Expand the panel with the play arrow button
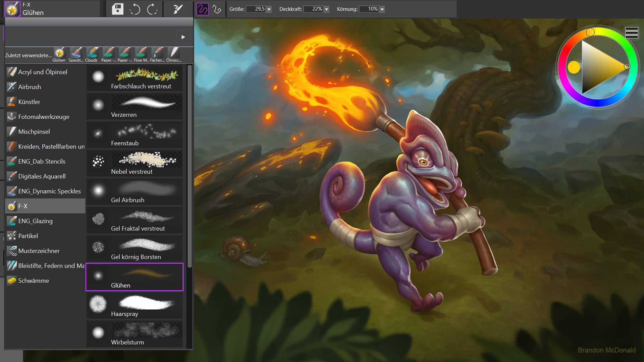Screen dimensions: 644x362 [183, 37]
